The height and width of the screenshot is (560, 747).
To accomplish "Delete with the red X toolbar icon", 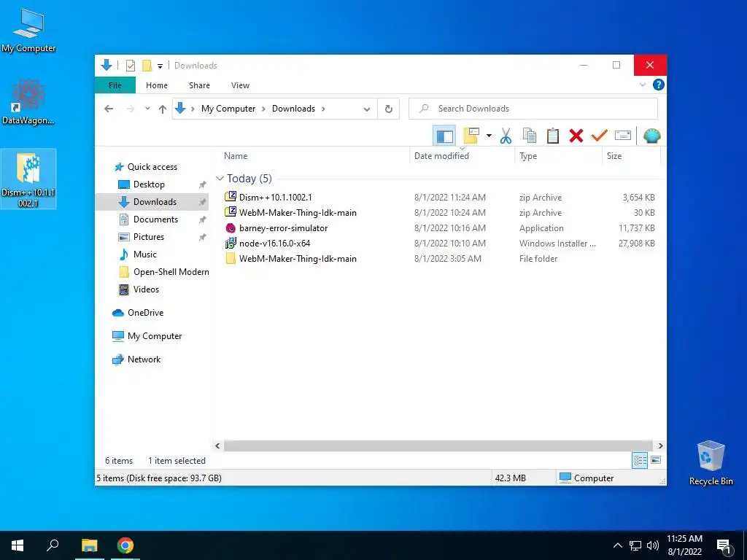I will [x=576, y=136].
